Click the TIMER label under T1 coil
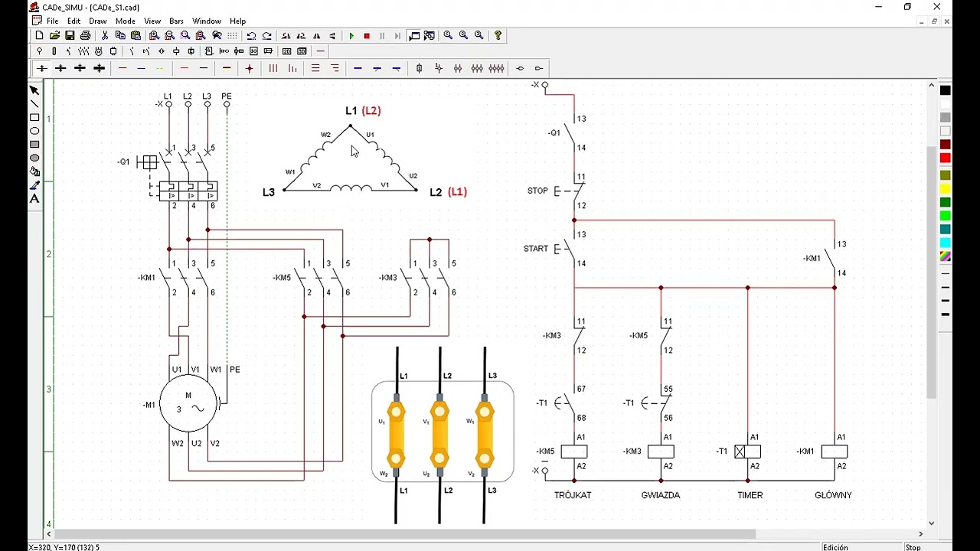This screenshot has height=551, width=980. click(x=750, y=495)
